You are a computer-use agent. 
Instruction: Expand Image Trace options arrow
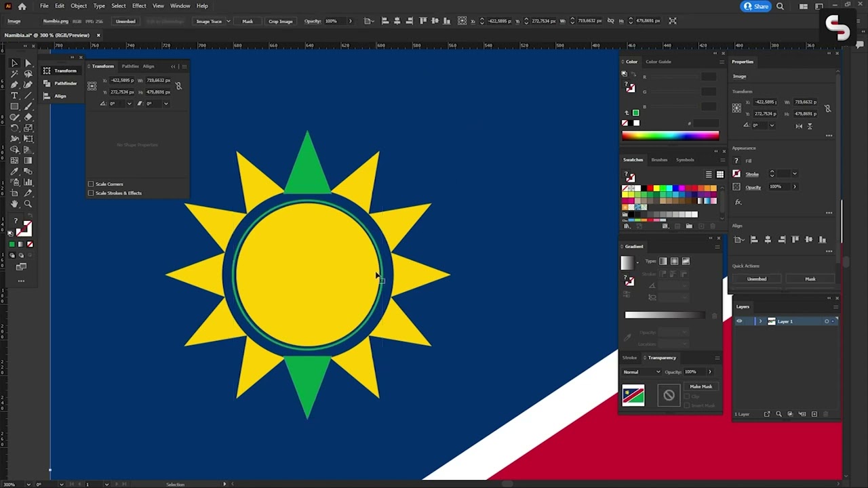pyautogui.click(x=229, y=21)
